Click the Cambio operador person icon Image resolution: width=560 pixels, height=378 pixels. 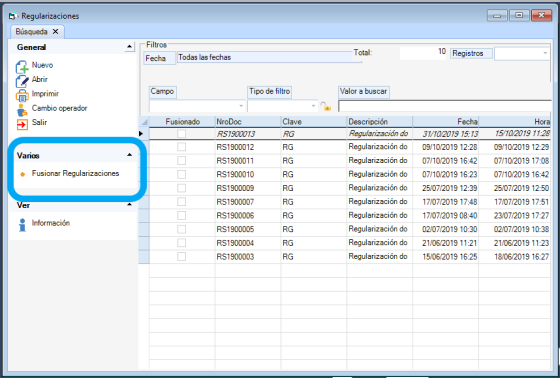tap(22, 110)
